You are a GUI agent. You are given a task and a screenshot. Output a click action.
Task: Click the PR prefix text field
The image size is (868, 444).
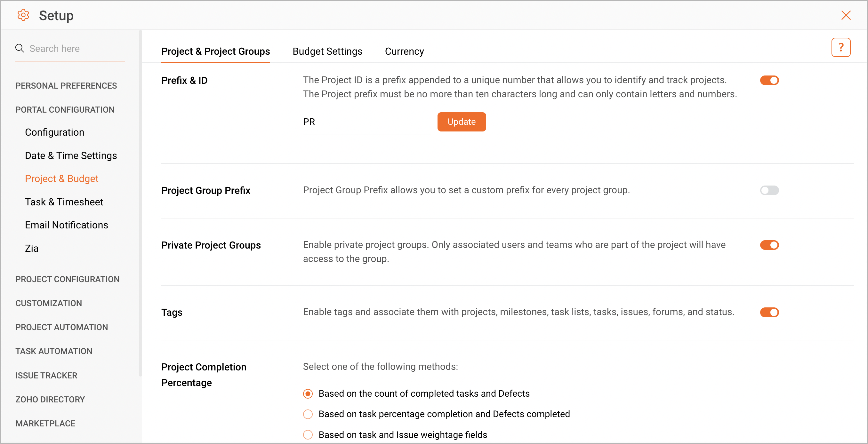click(x=366, y=122)
